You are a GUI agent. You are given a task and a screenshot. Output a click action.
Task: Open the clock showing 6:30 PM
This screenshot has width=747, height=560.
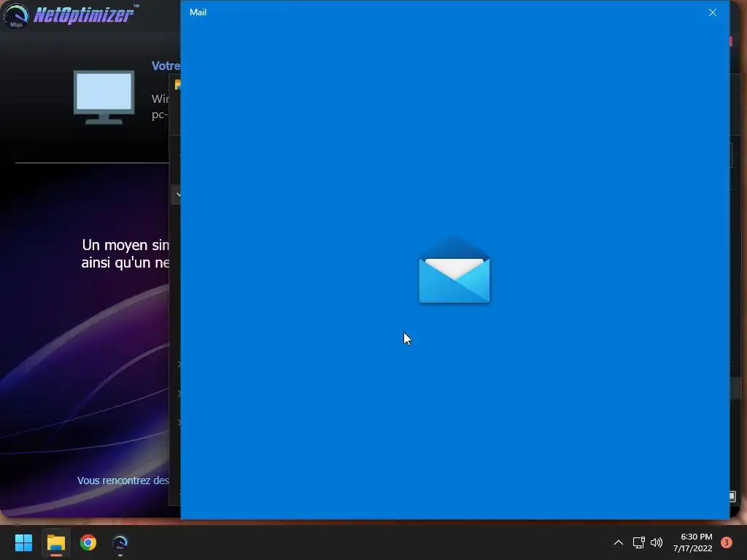point(692,542)
